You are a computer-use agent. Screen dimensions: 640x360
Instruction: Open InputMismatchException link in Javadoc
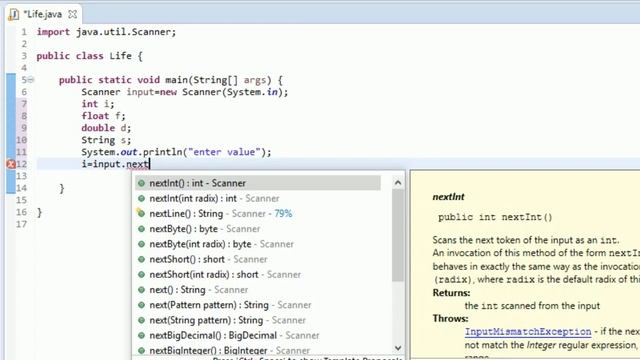(528, 331)
